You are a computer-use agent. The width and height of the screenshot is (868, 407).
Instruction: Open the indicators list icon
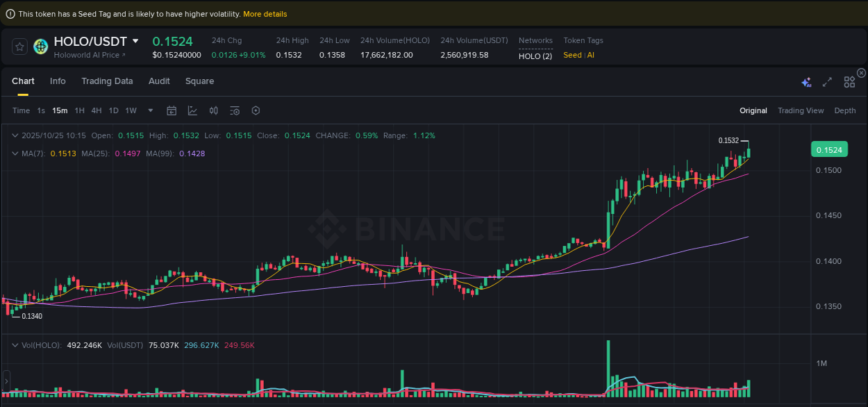(x=234, y=110)
